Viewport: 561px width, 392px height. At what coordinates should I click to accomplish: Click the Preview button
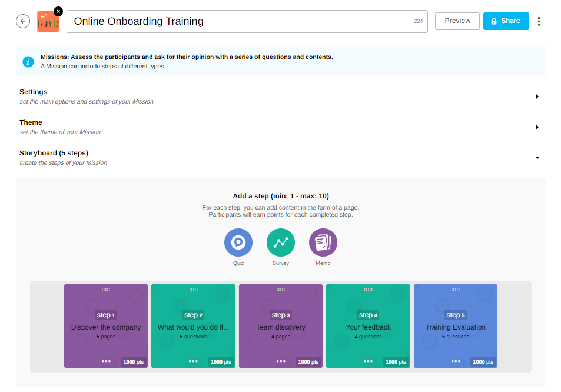[x=457, y=21]
